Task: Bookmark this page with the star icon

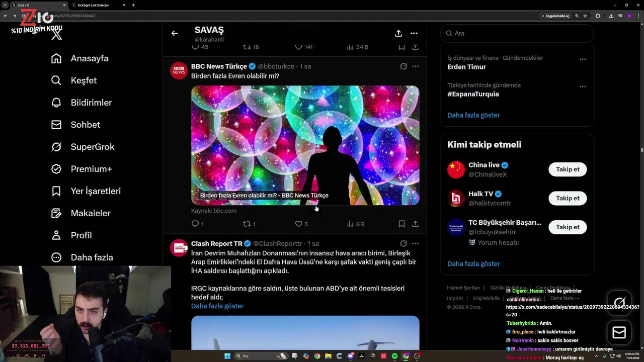Action: coord(585,16)
